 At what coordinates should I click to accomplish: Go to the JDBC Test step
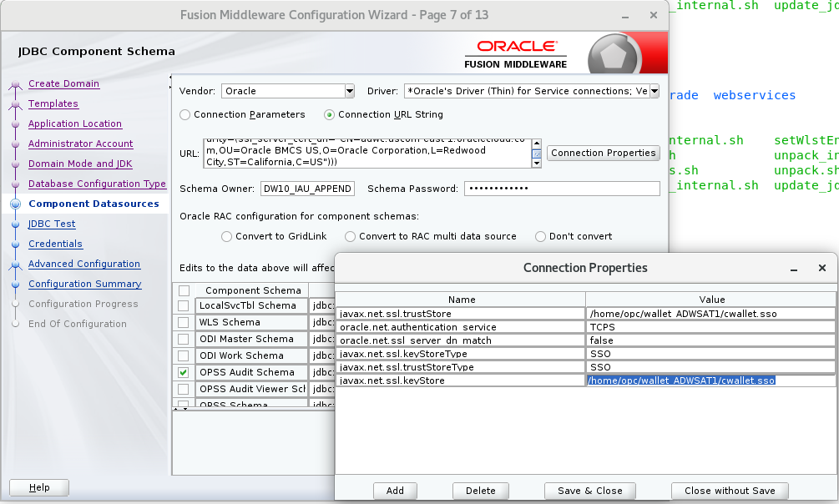(52, 224)
